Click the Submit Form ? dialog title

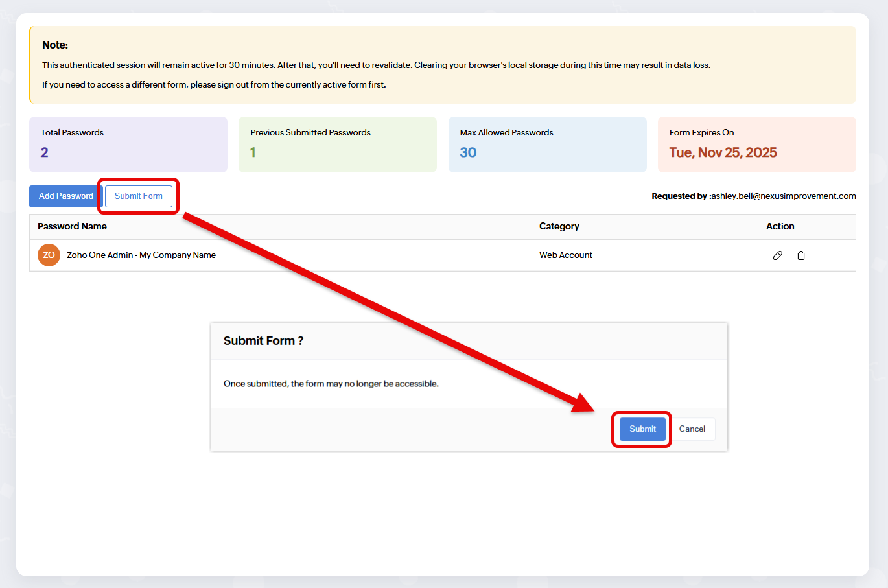(263, 341)
